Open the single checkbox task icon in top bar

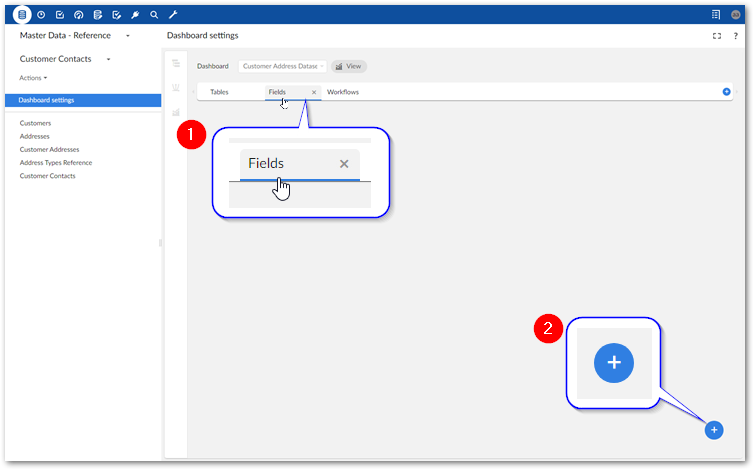click(x=60, y=15)
